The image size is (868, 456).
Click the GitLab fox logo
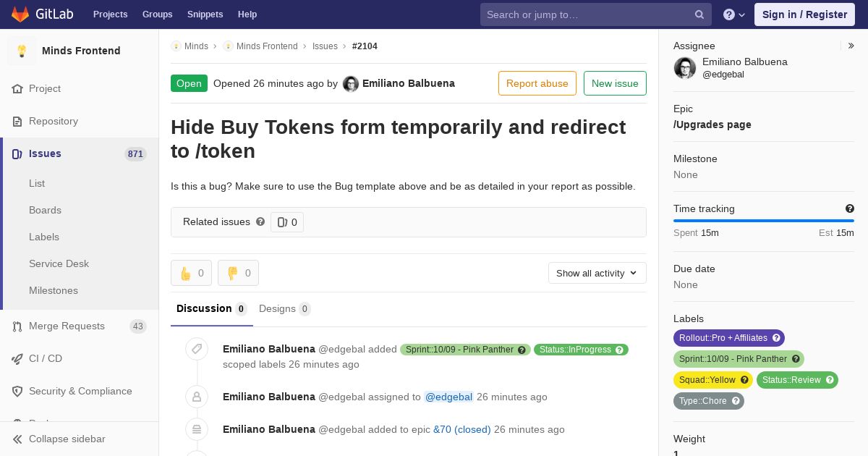(x=20, y=14)
